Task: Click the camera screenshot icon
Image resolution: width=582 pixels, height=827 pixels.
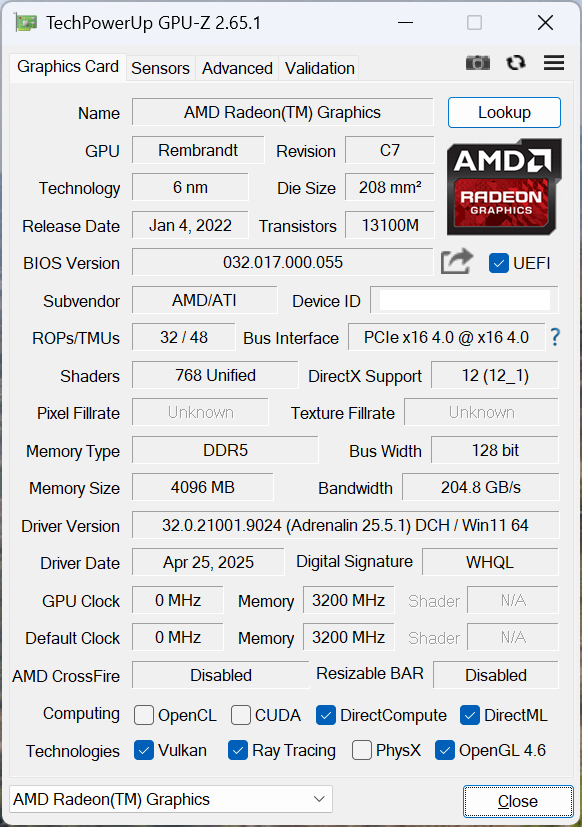Action: click(x=478, y=63)
